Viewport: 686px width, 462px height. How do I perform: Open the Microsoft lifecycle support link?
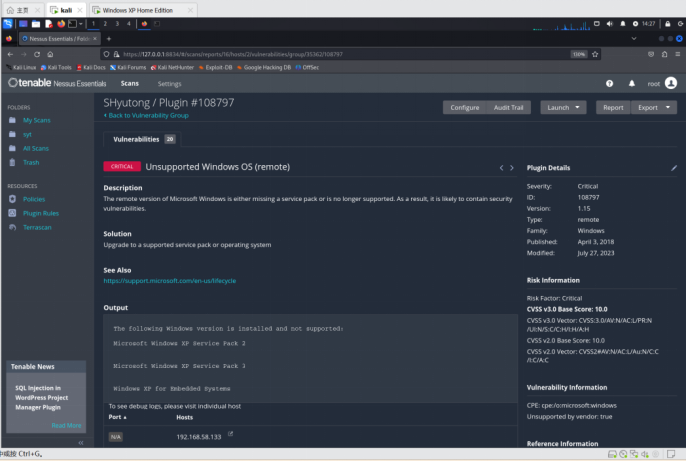click(x=170, y=281)
